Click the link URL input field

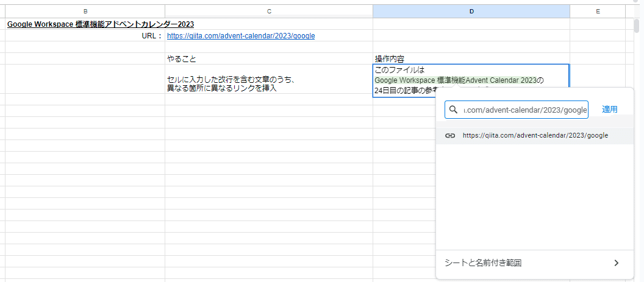(x=517, y=110)
